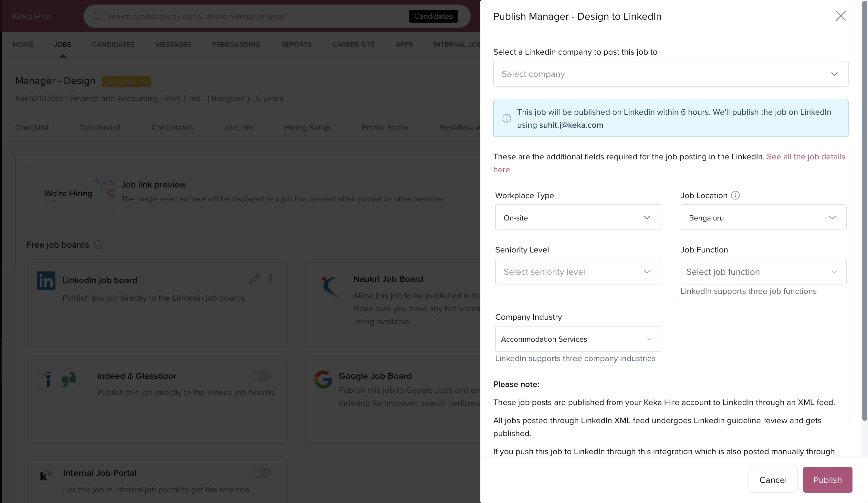Click the We're Hiring preview thumbnail
Viewport: 868px width, 503px height.
76,196
